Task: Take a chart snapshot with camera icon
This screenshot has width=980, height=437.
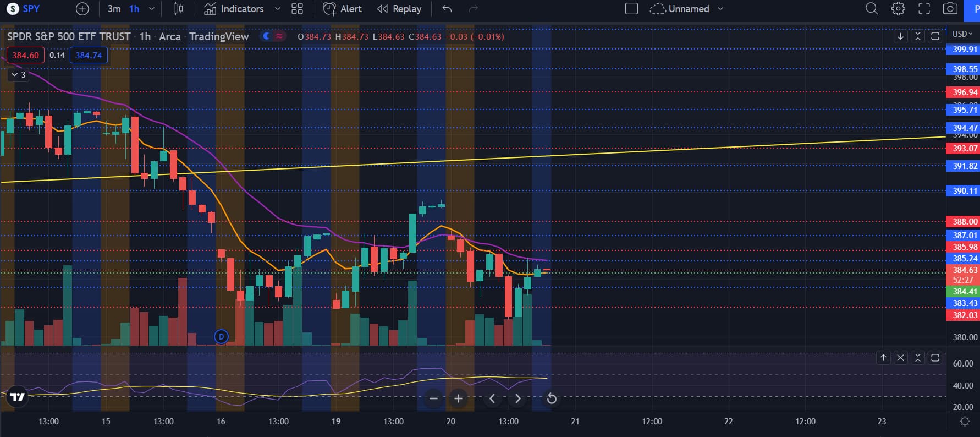Action: pyautogui.click(x=950, y=9)
